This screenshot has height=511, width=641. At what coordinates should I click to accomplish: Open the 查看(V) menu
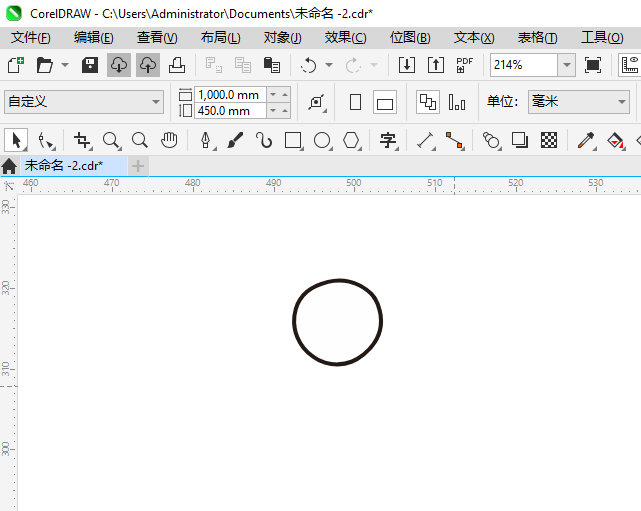coord(157,38)
